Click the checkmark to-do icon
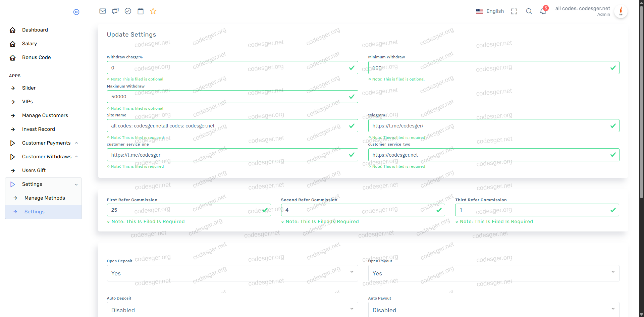This screenshot has height=317, width=644. (x=128, y=11)
